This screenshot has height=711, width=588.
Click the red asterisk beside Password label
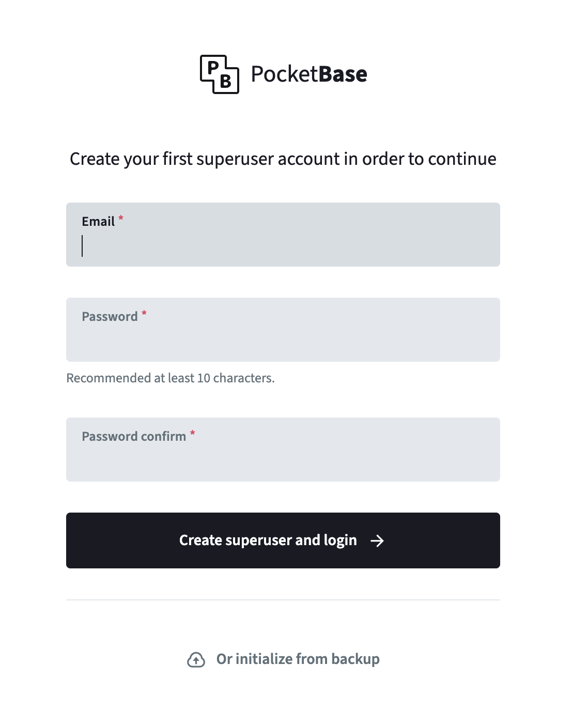pos(144,314)
